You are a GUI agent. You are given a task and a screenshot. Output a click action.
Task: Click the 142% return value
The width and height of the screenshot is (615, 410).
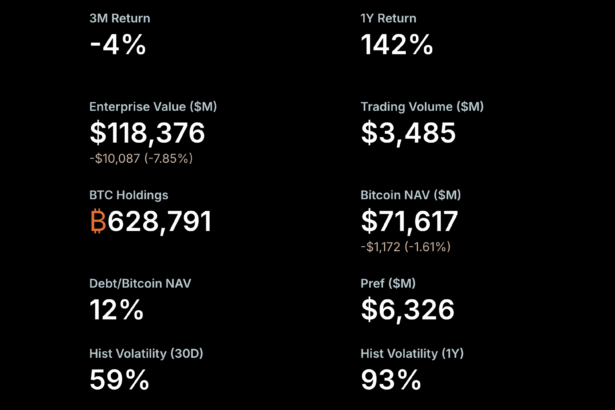[396, 45]
